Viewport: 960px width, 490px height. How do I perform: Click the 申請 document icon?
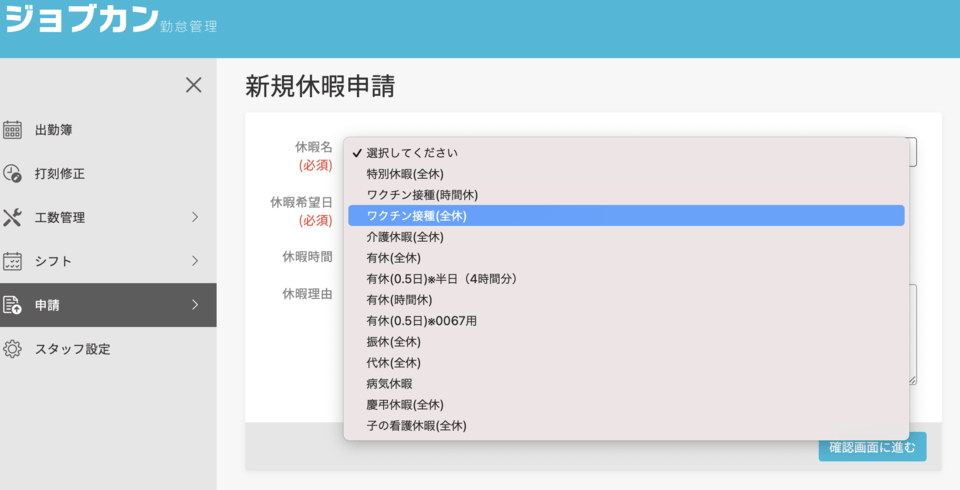pyautogui.click(x=12, y=305)
